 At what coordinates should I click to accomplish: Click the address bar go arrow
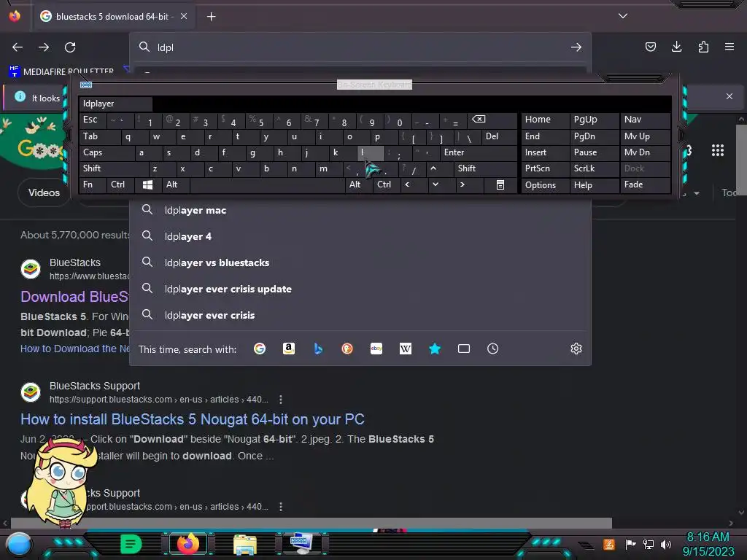576,47
